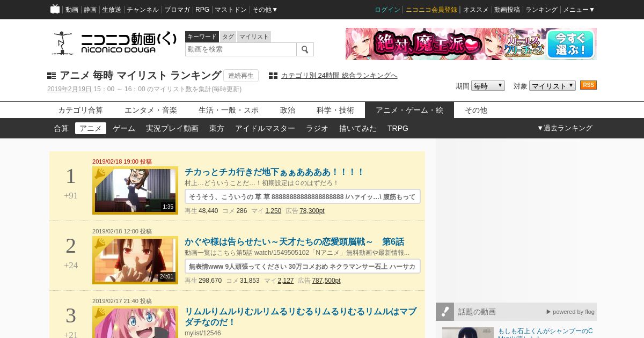The height and width of the screenshot is (338, 644).
Task: Select 描いてみた subcategory
Action: [x=358, y=128]
